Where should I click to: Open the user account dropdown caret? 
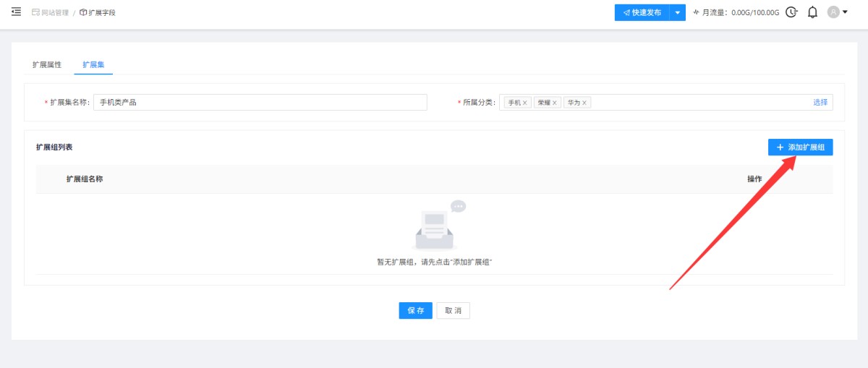pyautogui.click(x=845, y=12)
